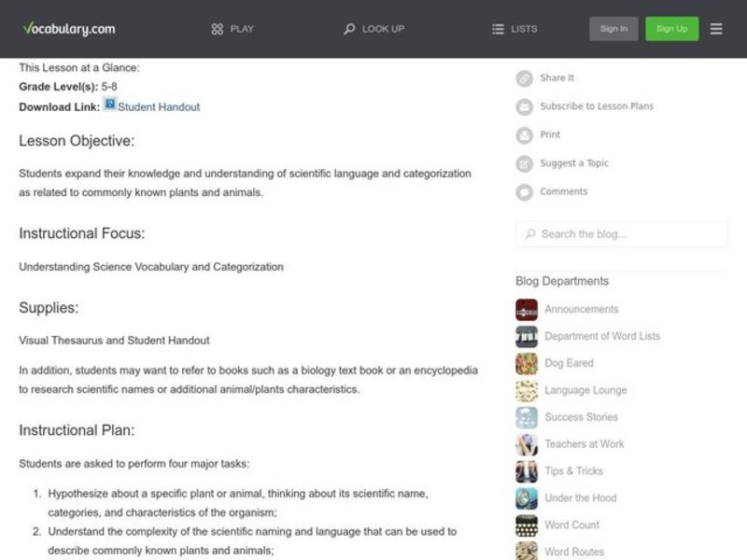Open the Announcements department thumbnail
The height and width of the screenshot is (560, 747).
click(527, 310)
